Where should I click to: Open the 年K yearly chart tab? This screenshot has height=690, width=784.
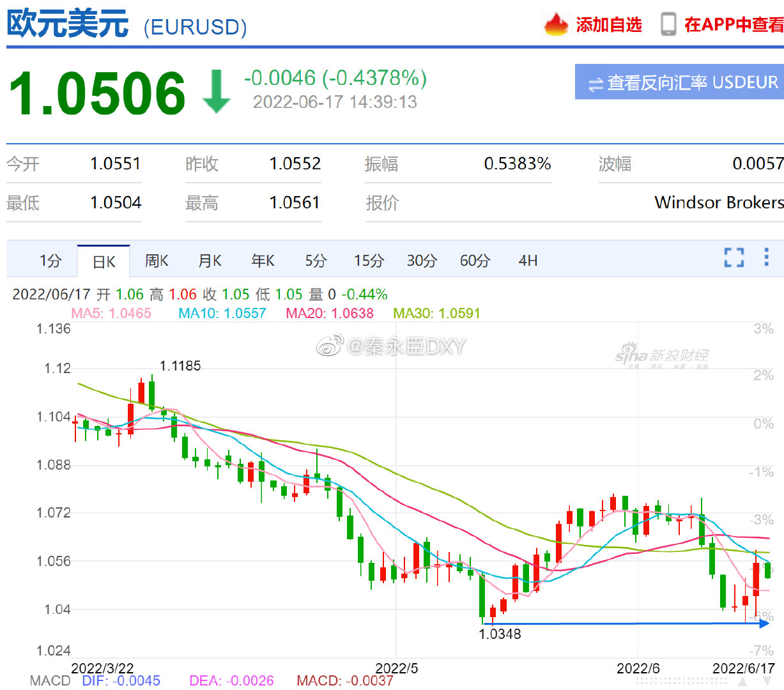click(263, 261)
